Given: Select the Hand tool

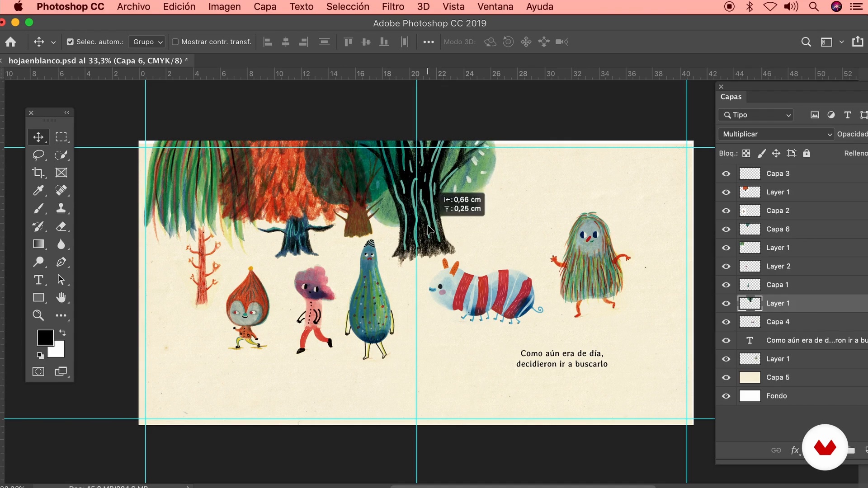Looking at the screenshot, I should point(61,297).
